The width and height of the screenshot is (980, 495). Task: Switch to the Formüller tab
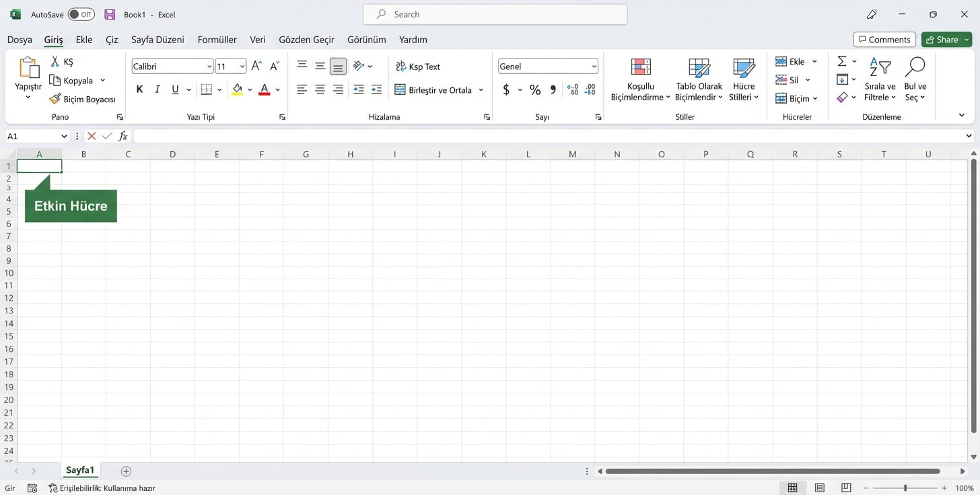pos(217,40)
